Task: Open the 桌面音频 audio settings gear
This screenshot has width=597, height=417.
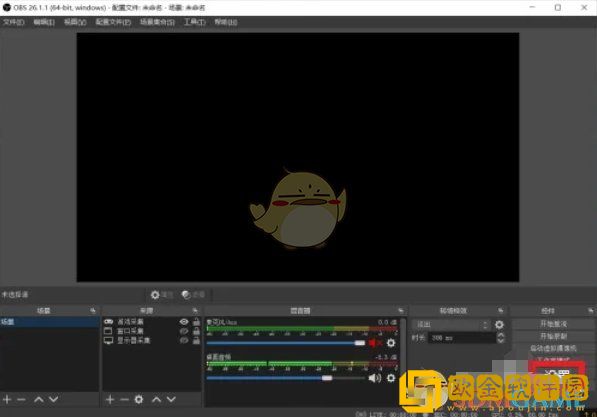Action: [391, 378]
